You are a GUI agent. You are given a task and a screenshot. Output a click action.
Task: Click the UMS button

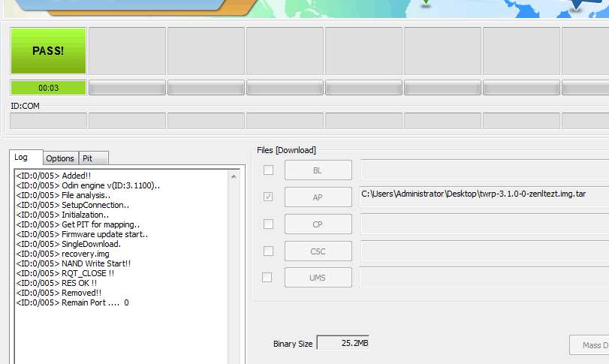click(318, 278)
